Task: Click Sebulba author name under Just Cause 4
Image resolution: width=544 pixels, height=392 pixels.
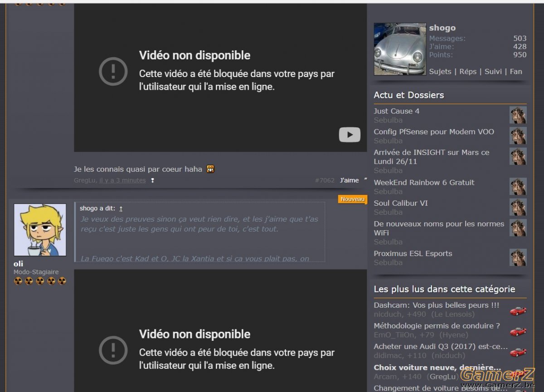Action: pyautogui.click(x=388, y=120)
